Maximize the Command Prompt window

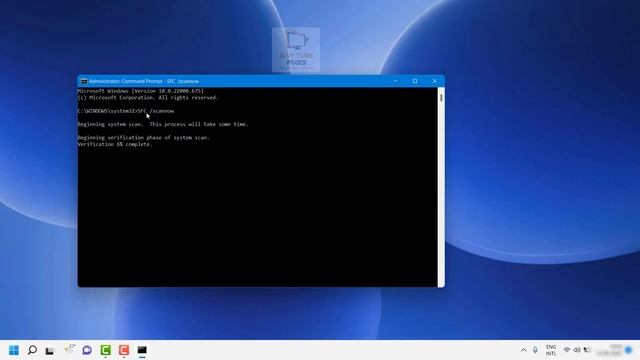pos(415,81)
